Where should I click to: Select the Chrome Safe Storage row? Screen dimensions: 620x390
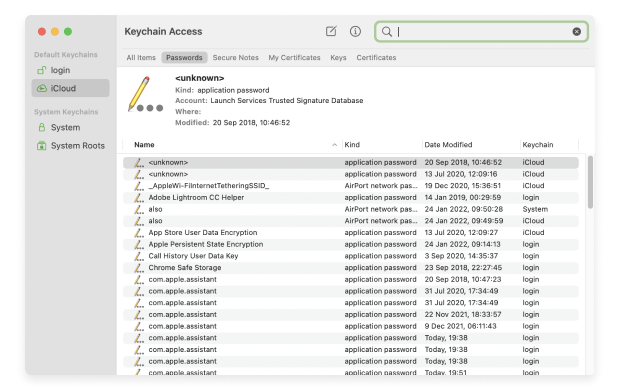coord(351,268)
